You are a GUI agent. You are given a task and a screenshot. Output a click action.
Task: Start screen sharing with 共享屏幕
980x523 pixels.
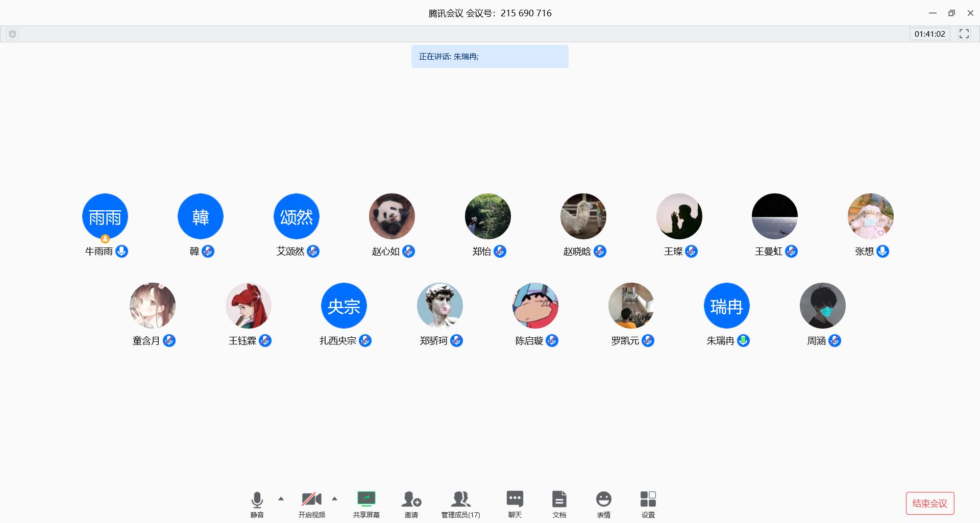pyautogui.click(x=366, y=504)
